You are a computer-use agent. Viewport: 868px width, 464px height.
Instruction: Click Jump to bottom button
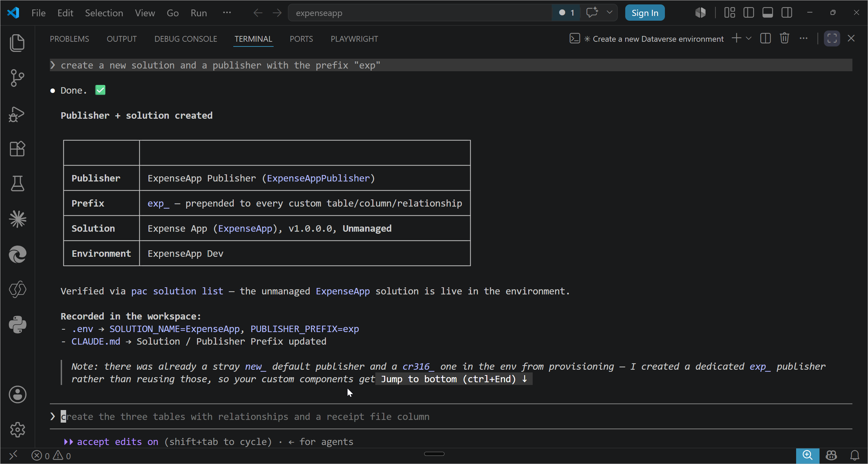(x=454, y=379)
